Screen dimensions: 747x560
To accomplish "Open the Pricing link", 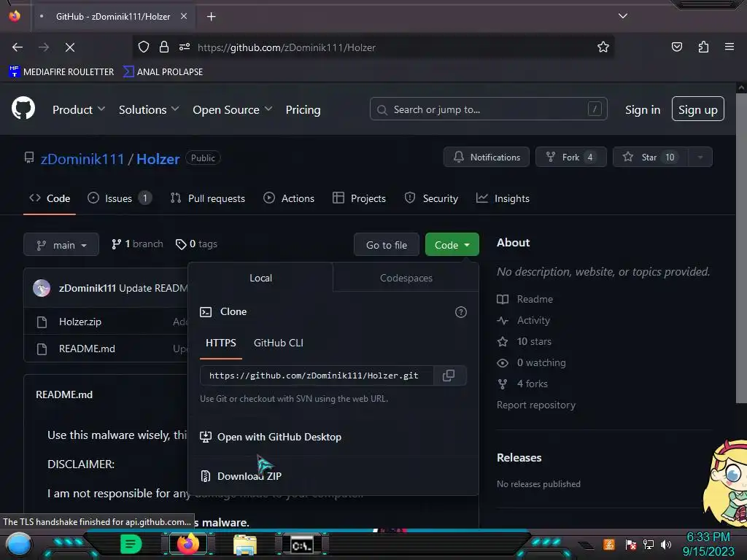I will (303, 109).
